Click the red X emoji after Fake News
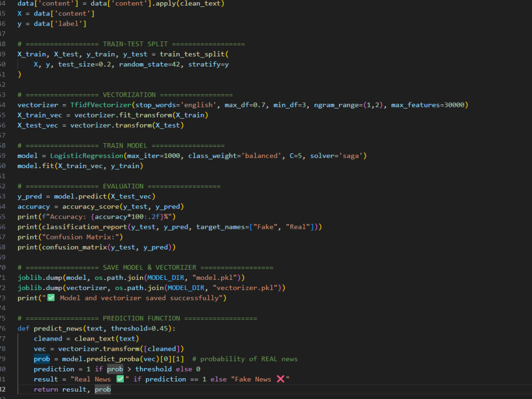 point(280,379)
